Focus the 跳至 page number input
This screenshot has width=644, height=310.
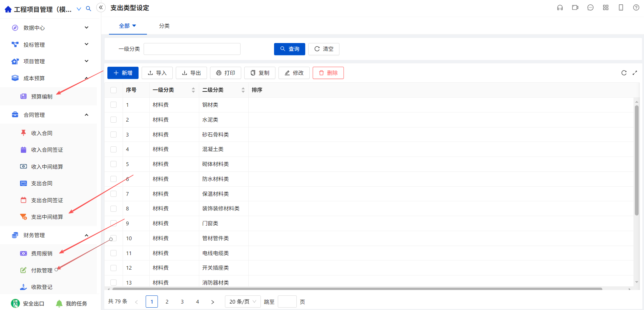pyautogui.click(x=287, y=302)
